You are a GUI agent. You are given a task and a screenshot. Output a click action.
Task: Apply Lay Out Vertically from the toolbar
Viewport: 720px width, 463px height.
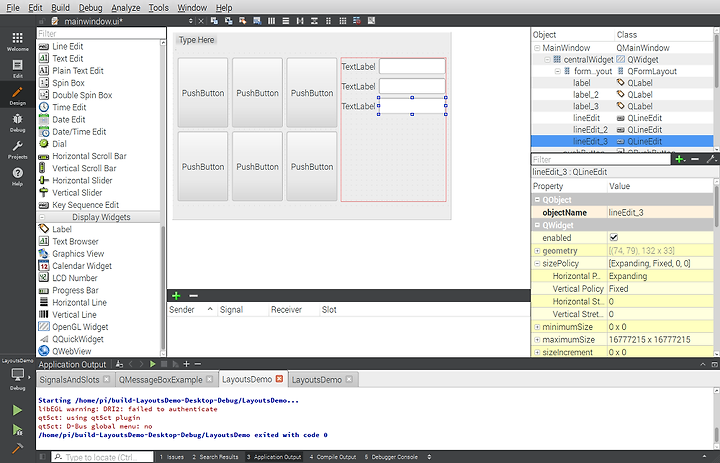coord(286,21)
